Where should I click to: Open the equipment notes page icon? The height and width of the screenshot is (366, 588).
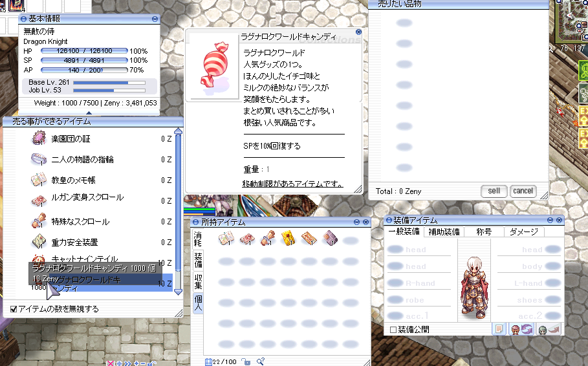(499, 329)
